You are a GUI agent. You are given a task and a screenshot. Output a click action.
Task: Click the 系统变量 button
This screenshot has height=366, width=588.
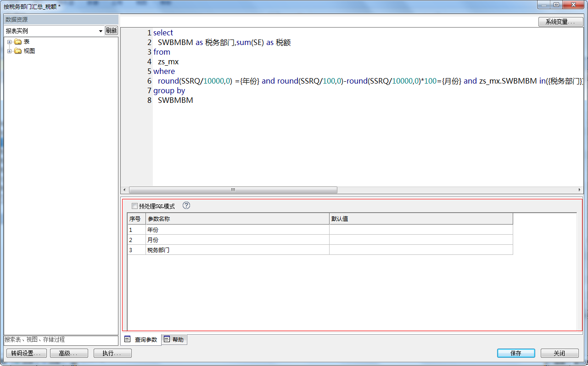click(x=560, y=22)
